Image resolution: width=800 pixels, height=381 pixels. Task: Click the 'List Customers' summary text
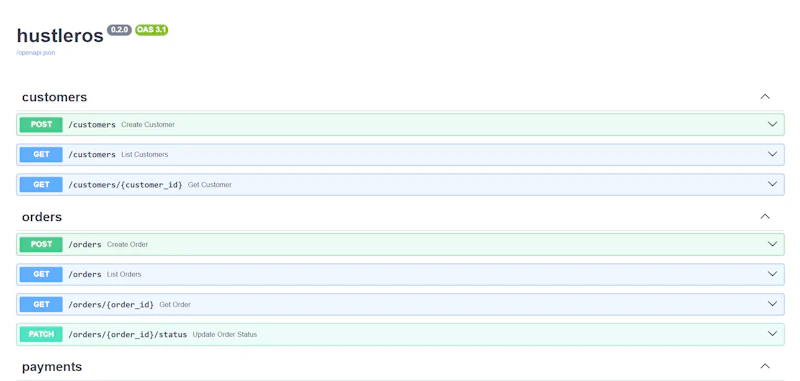point(144,155)
